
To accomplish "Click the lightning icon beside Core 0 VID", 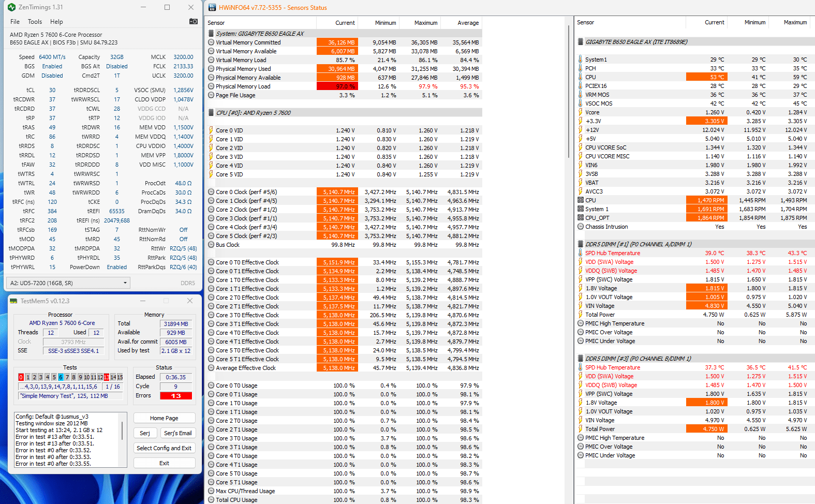I will [x=211, y=130].
